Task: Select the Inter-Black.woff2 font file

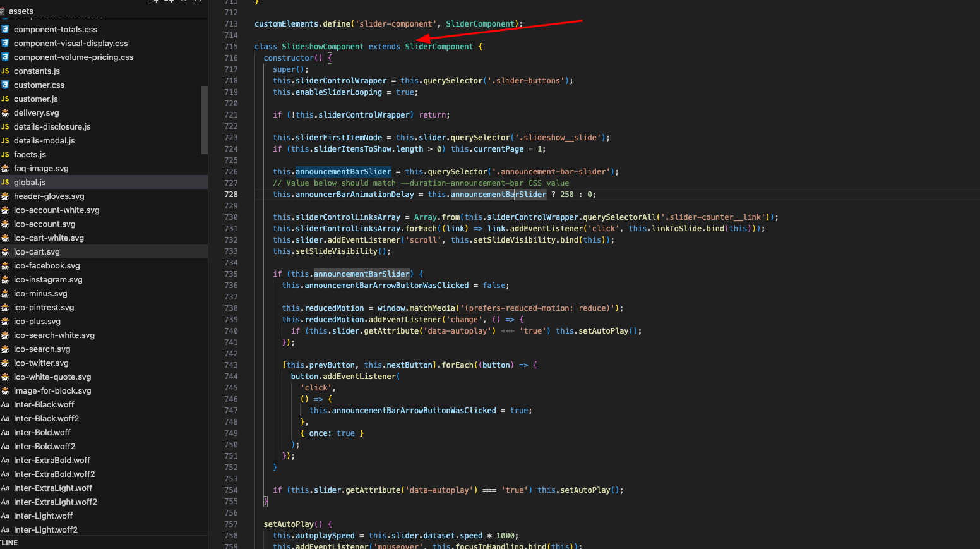Action: pos(46,419)
